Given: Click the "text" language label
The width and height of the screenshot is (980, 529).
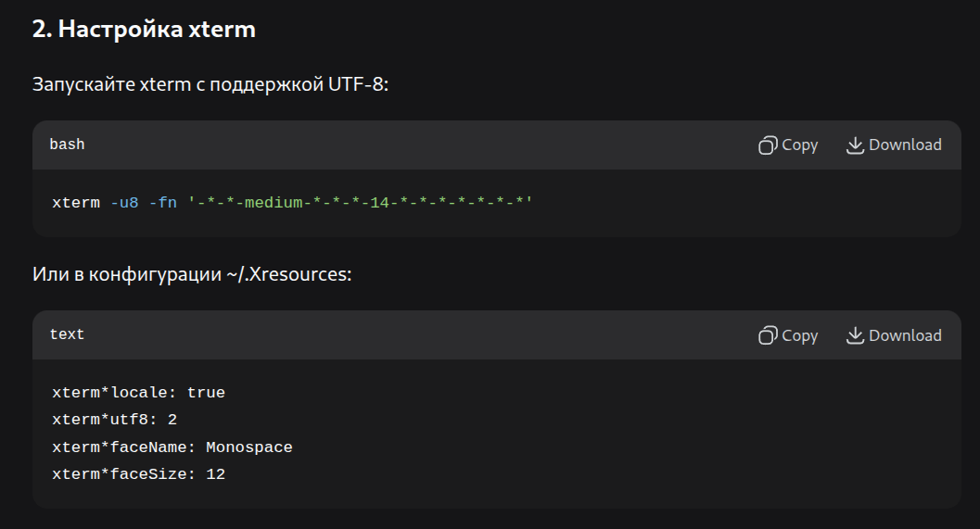Looking at the screenshot, I should 67,334.
